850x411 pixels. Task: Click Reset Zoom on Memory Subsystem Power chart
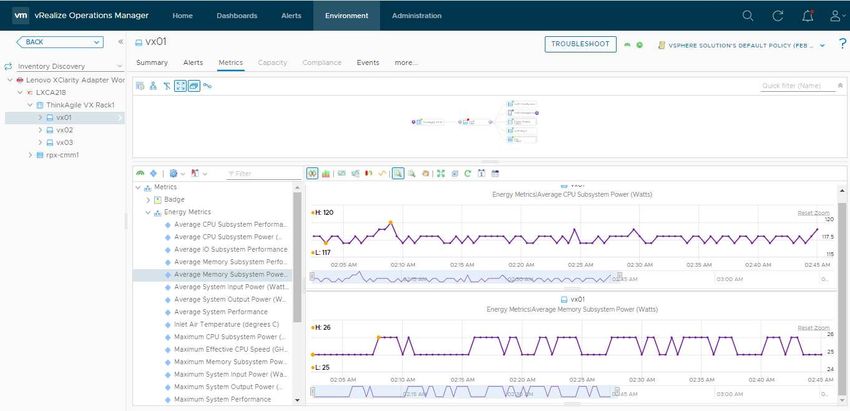click(x=813, y=328)
